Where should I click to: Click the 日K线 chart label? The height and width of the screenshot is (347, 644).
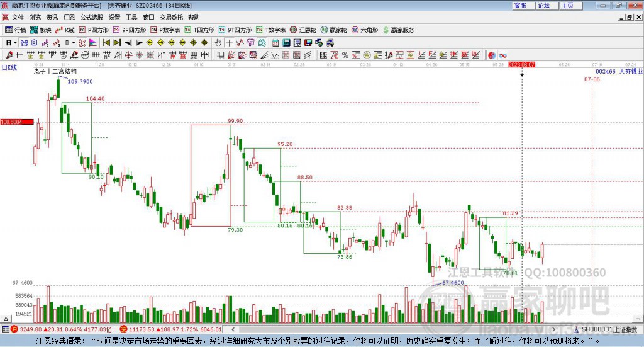point(9,67)
